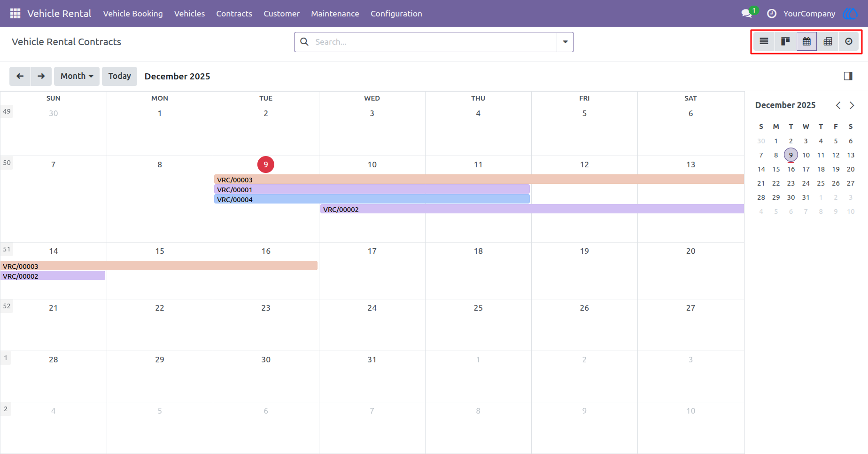Click day 1 Monday in main calendar

160,113
